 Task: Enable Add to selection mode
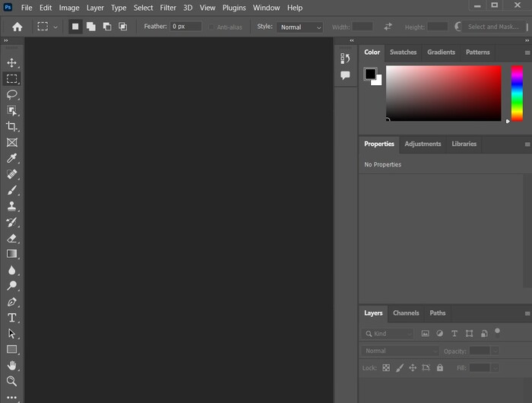[x=90, y=27]
